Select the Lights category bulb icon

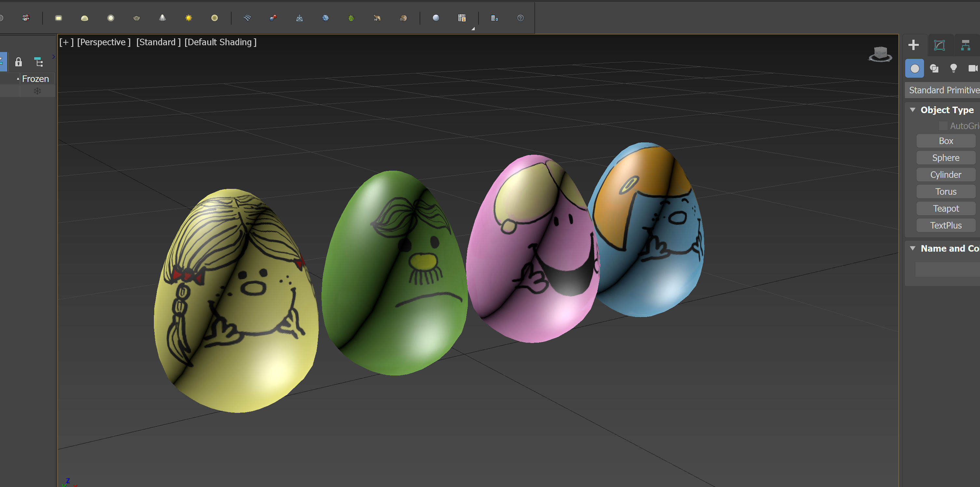point(953,68)
